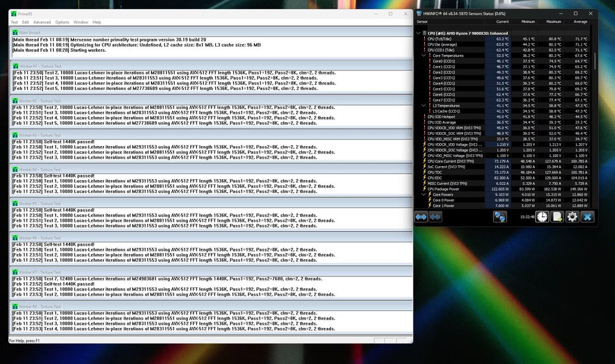Close sensors with the blue X icon

pyautogui.click(x=587, y=217)
